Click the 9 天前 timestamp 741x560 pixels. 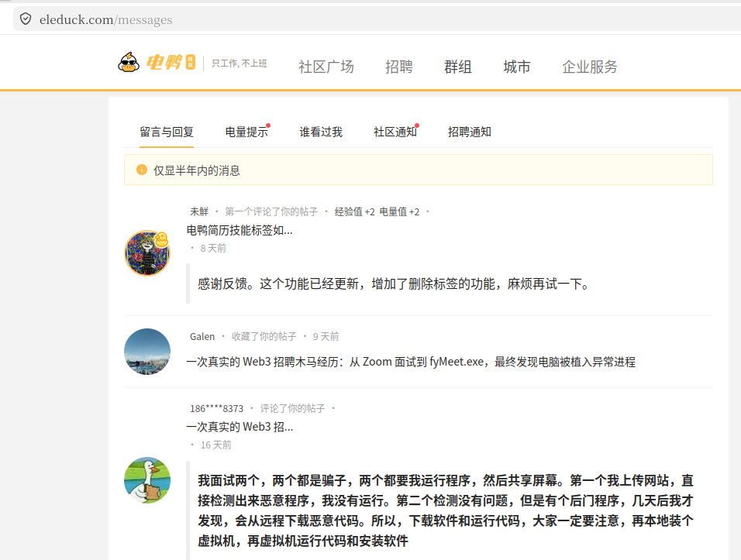coord(326,336)
